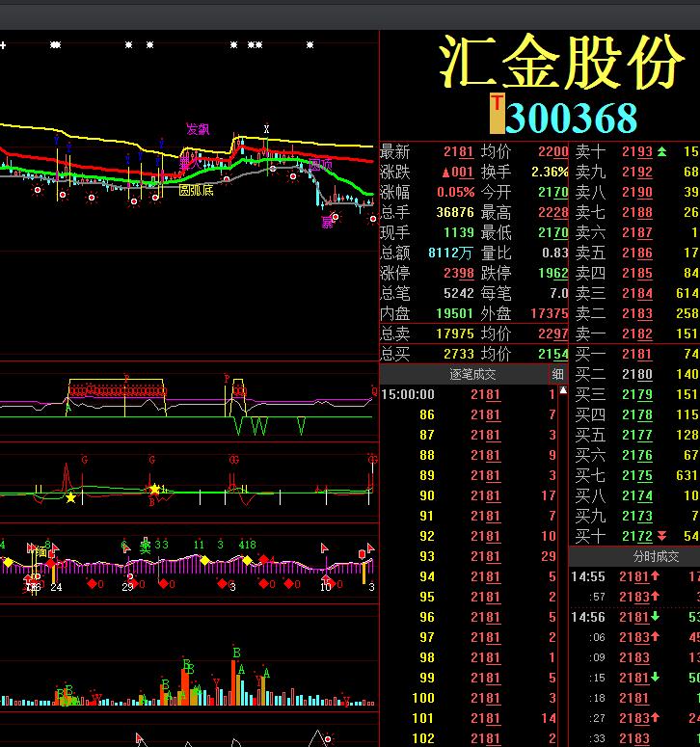The width and height of the screenshot is (700, 747).
Task: Select 买一 bid row at 2181
Action: click(636, 354)
